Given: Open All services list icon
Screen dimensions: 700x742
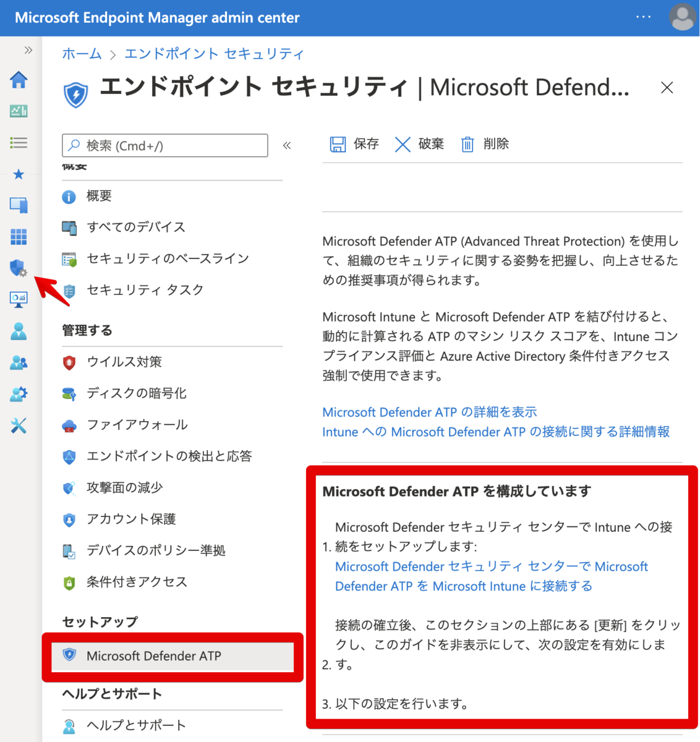Looking at the screenshot, I should click(19, 143).
